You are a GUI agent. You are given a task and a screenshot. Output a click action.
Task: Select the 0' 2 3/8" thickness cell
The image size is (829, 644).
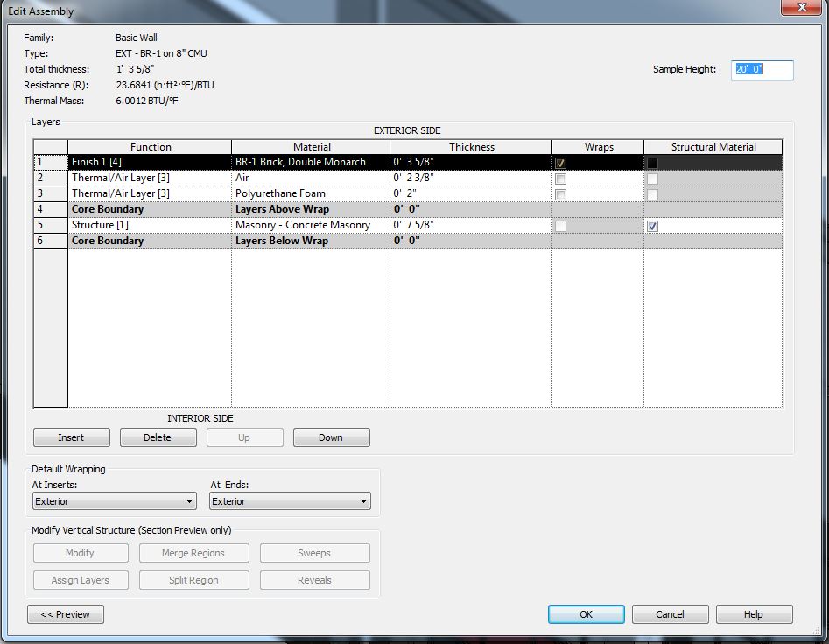coord(471,178)
